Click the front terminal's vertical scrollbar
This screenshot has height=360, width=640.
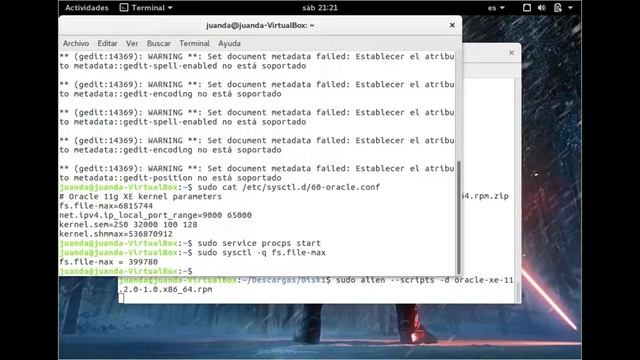pyautogui.click(x=459, y=217)
